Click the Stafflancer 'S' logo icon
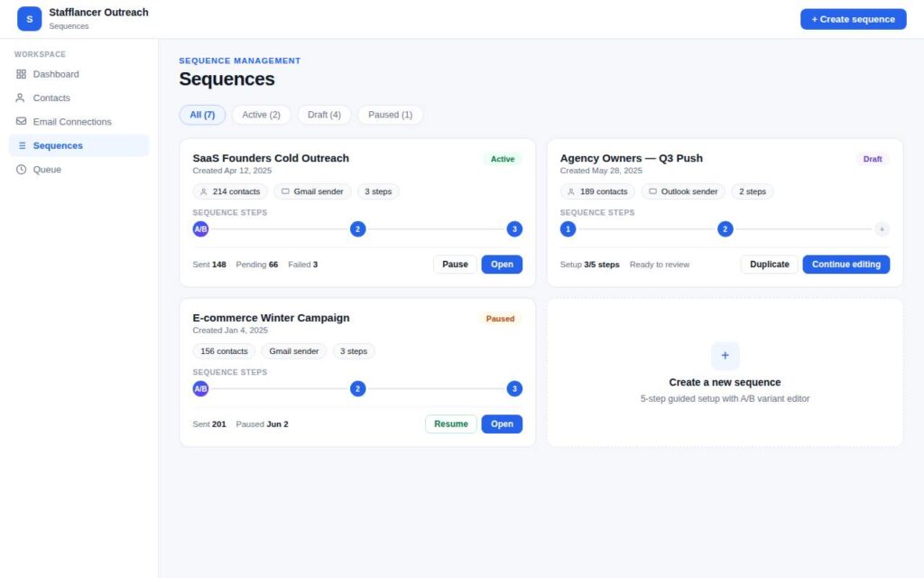This screenshot has width=924, height=578. tap(30, 19)
